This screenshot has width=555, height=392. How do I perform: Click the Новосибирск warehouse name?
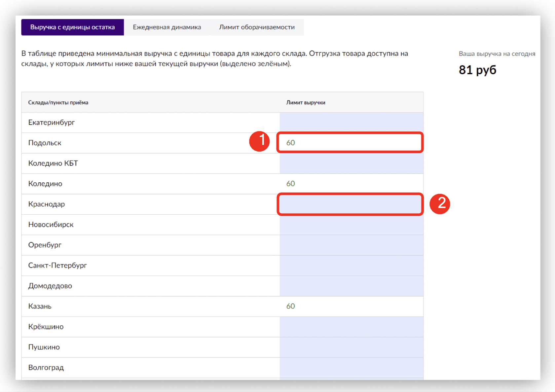[x=51, y=225]
